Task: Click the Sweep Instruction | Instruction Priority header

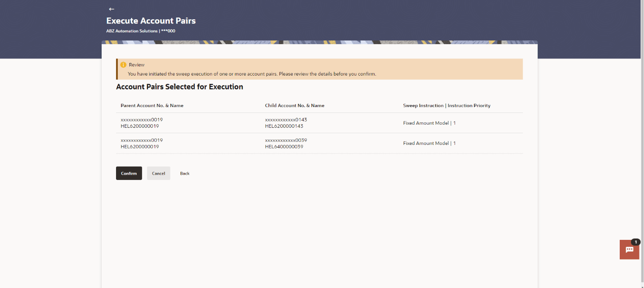Action: pyautogui.click(x=447, y=106)
